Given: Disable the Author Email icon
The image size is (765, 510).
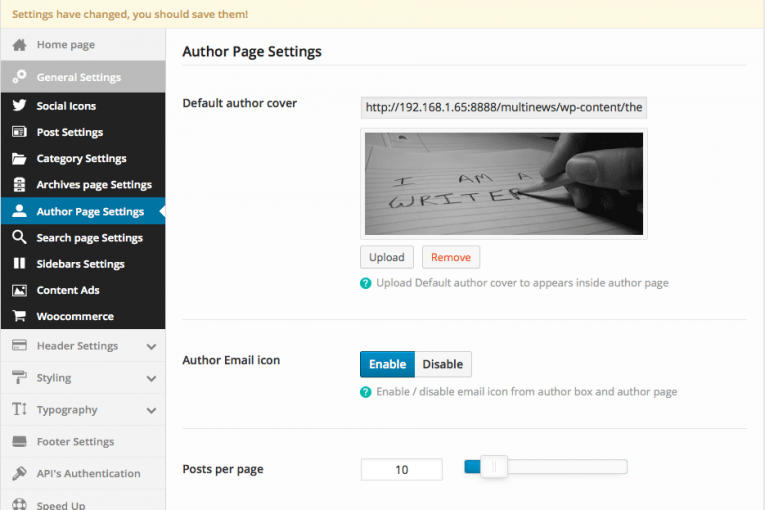Looking at the screenshot, I should coord(443,364).
